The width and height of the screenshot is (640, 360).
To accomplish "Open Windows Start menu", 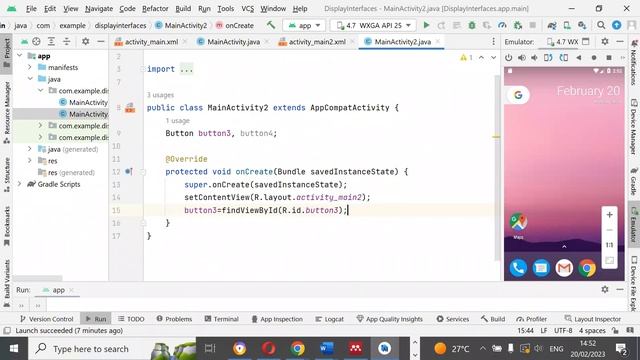I will coord(14,349).
